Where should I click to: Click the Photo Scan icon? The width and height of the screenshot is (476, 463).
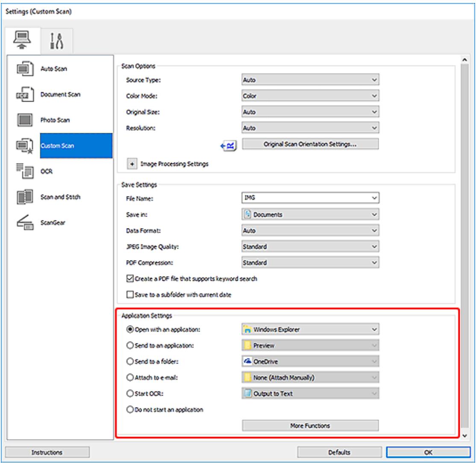pos(25,120)
